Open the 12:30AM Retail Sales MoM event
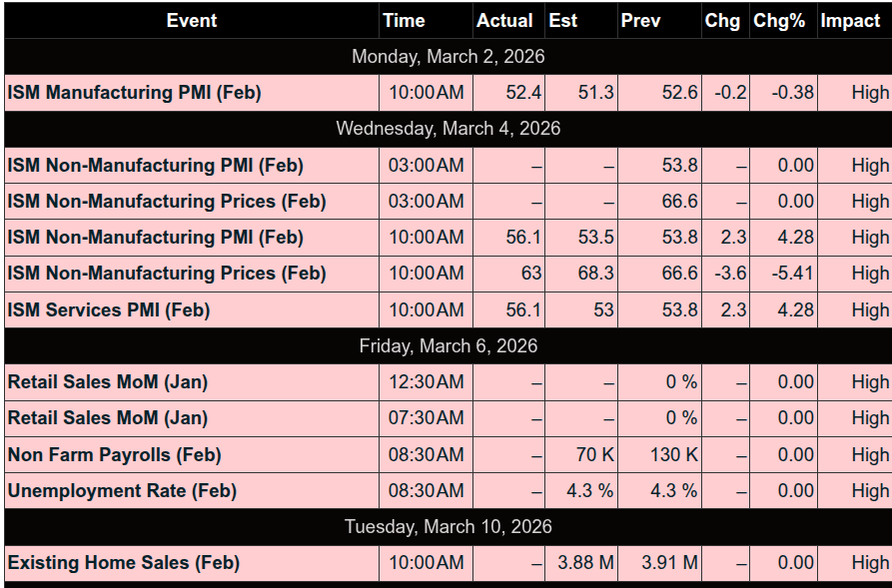Screen dimensions: 892x588 coord(108,382)
